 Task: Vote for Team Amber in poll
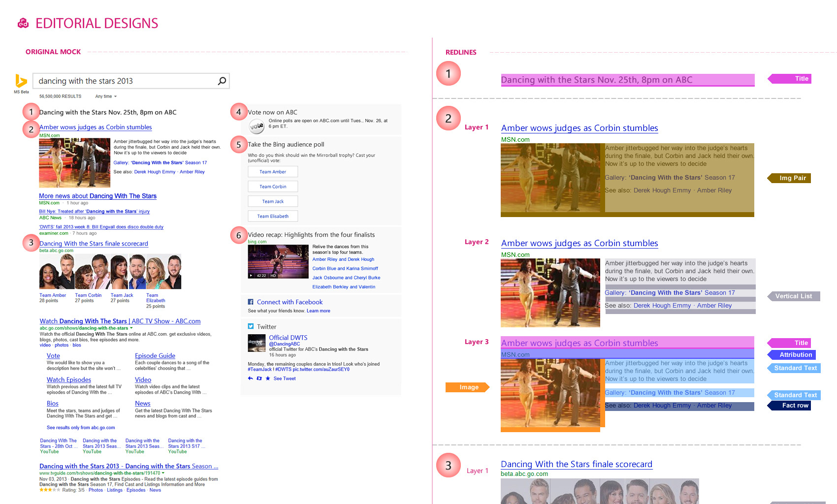pos(273,172)
